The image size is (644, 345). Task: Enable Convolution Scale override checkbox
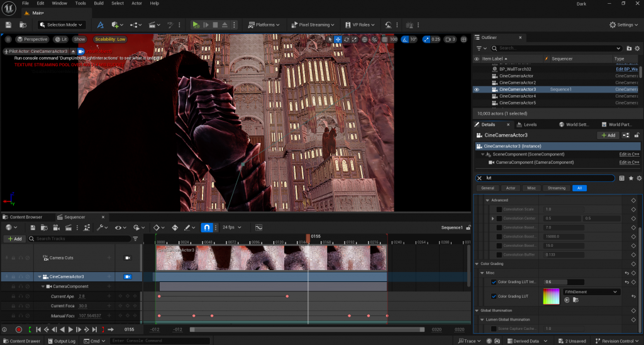[499, 209]
